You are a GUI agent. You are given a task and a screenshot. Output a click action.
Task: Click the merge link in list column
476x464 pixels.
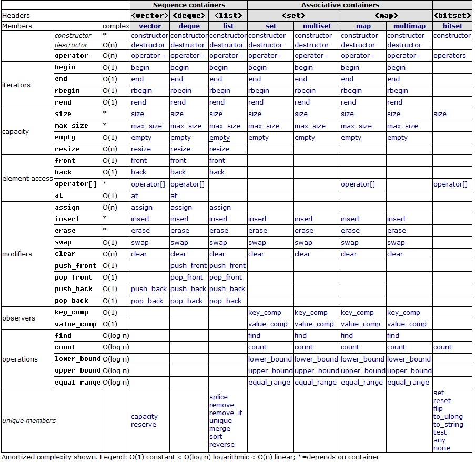(x=220, y=429)
